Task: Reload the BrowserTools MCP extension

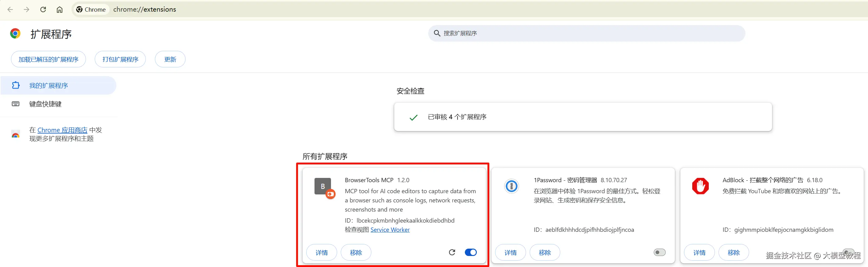Action: (x=452, y=252)
